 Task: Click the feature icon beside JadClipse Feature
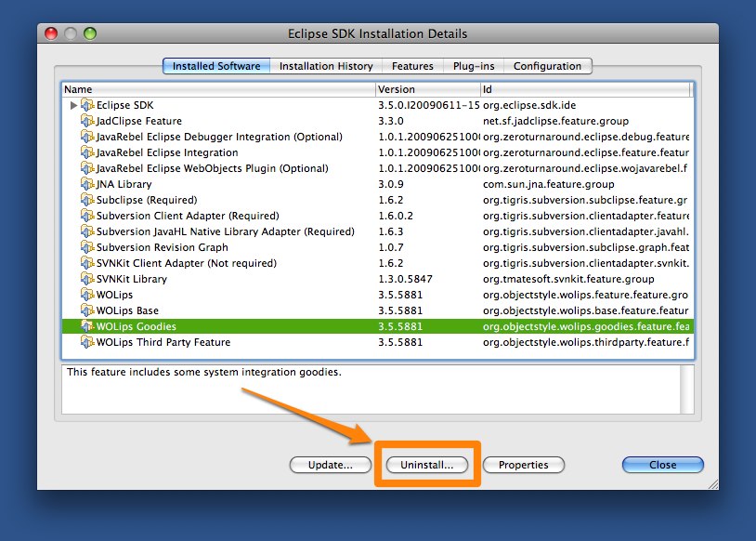point(88,121)
